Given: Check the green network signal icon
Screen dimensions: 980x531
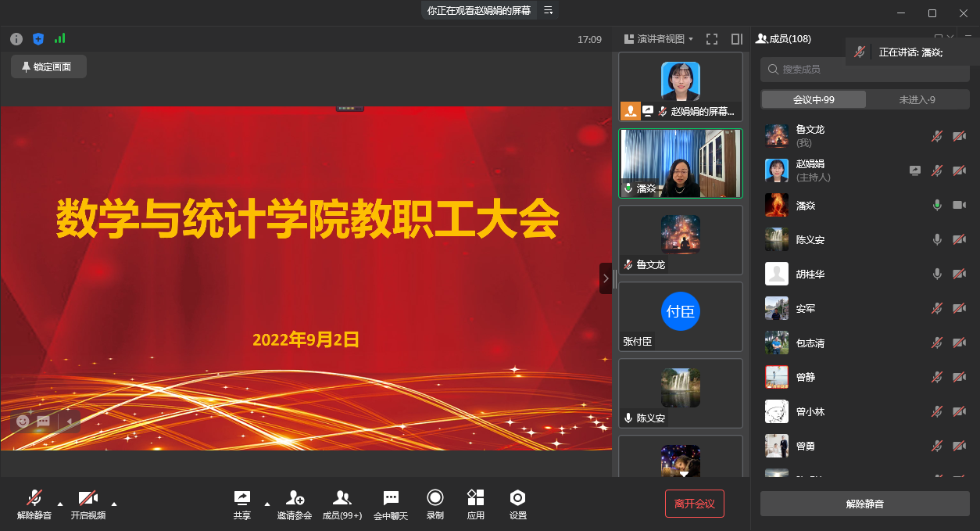Looking at the screenshot, I should (x=60, y=38).
